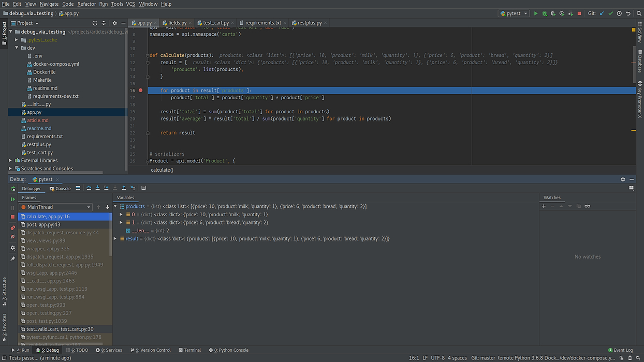Click Git: master branch in status bar
The image size is (644, 362).
pos(483,358)
